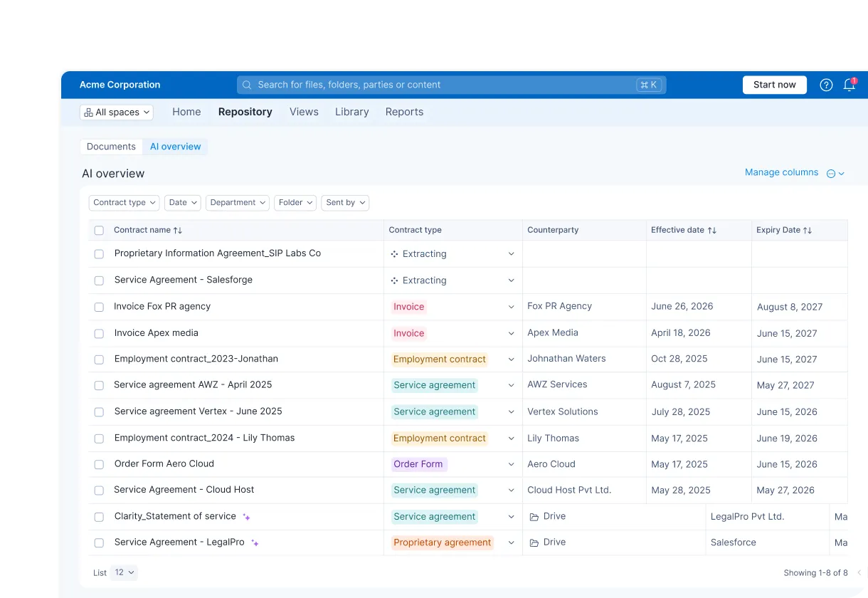Click the Start now button
Image resolution: width=868 pixels, height=598 pixels.
coord(775,85)
